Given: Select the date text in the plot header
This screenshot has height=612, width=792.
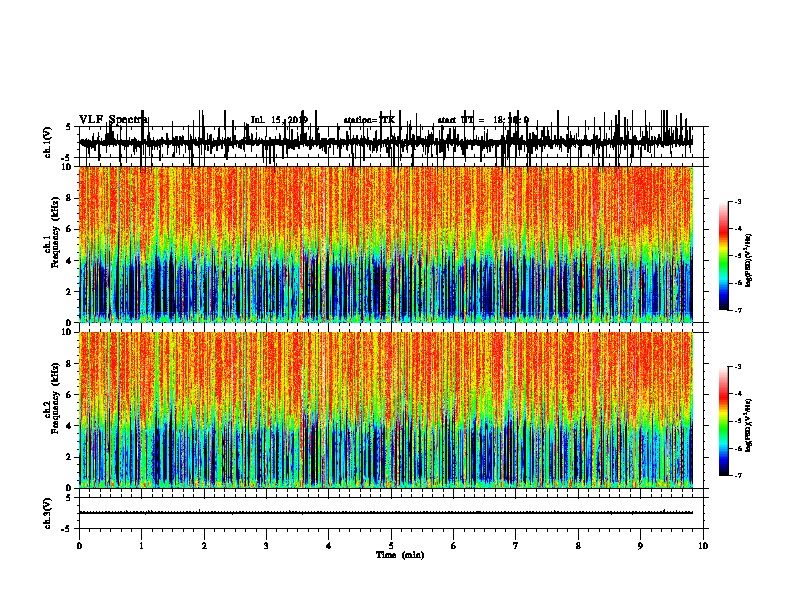Looking at the screenshot, I should pyautogui.click(x=279, y=120).
